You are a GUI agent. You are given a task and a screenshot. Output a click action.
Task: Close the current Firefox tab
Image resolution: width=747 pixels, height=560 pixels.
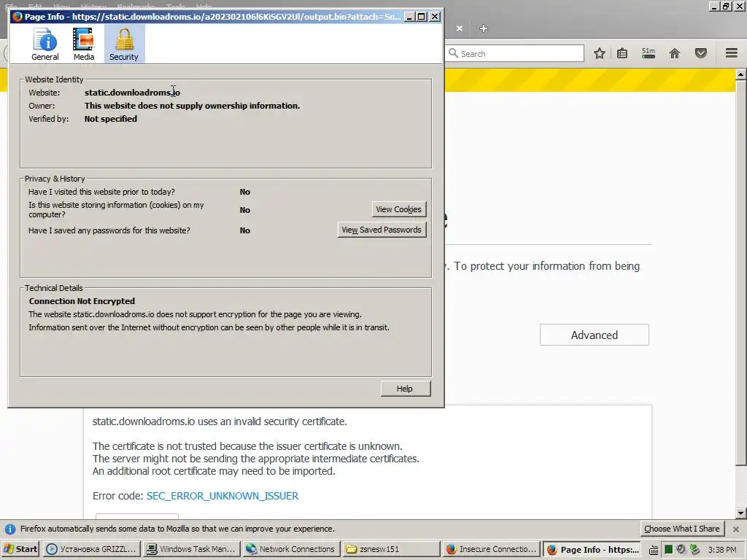[x=460, y=28]
